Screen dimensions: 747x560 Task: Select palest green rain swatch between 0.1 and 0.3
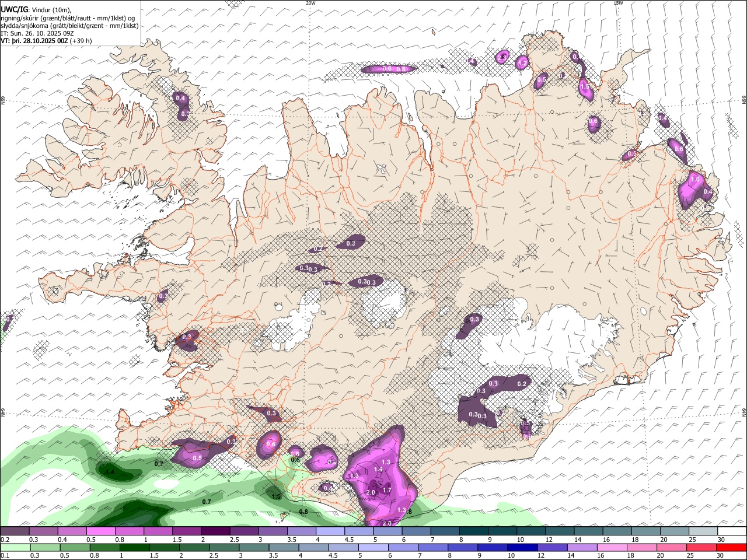coord(15,547)
